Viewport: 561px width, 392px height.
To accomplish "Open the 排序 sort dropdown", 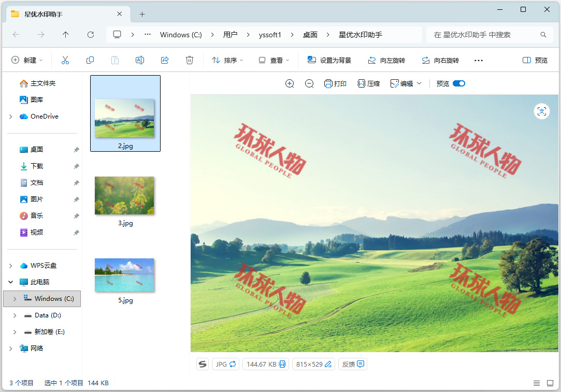I will point(227,60).
